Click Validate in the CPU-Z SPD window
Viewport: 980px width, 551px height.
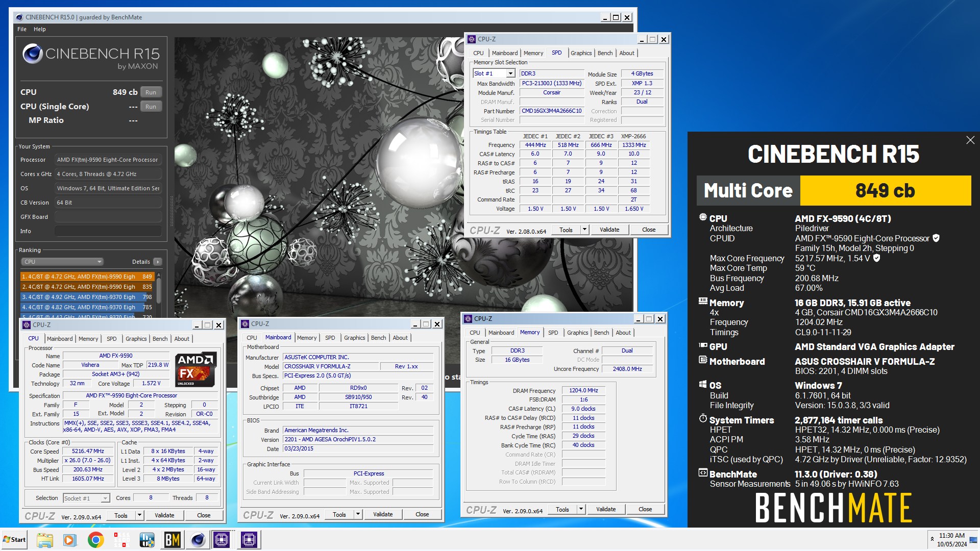tap(609, 230)
